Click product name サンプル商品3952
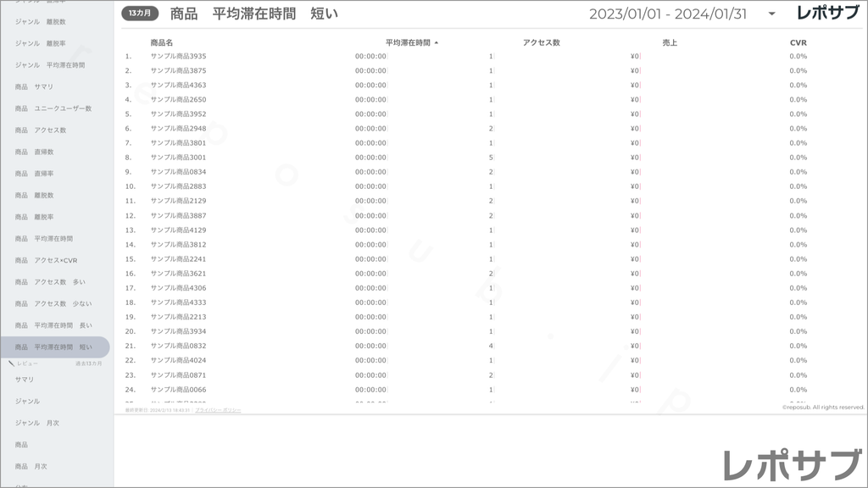 coord(178,114)
